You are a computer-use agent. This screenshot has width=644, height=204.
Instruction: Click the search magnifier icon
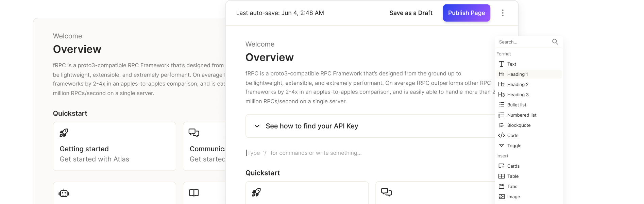(555, 42)
